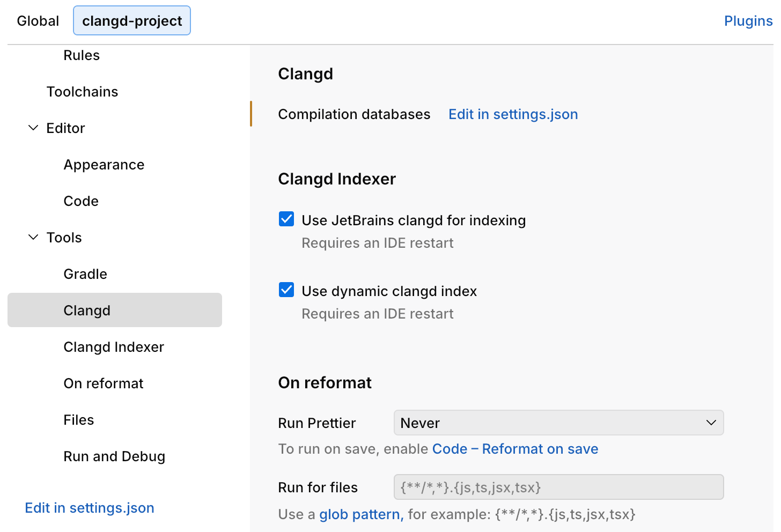Viewport: 781px width, 532px height.
Task: Switch to the Global settings tab
Action: (38, 21)
